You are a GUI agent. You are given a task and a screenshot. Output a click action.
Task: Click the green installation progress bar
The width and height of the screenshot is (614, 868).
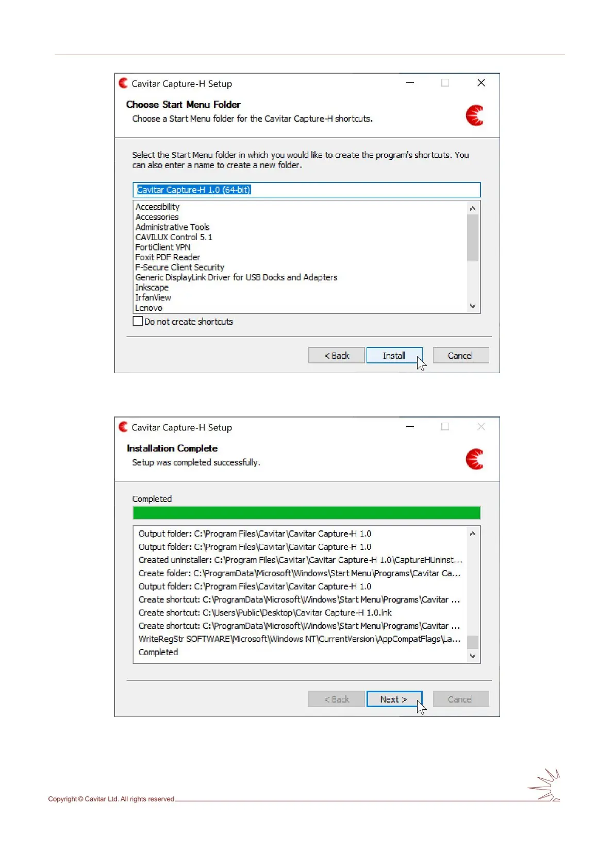(x=307, y=512)
